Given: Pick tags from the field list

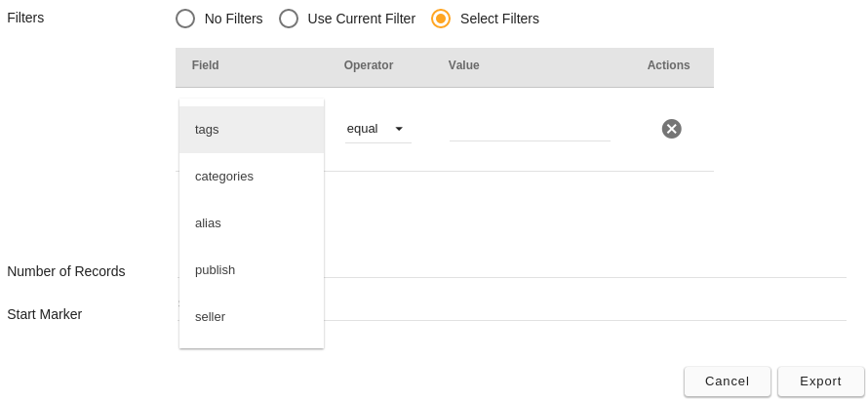Looking at the screenshot, I should click(252, 130).
